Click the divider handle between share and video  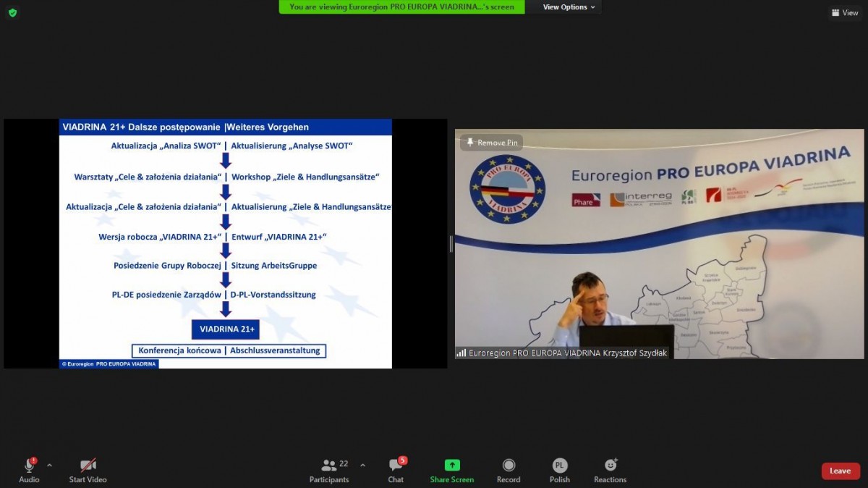tap(451, 244)
